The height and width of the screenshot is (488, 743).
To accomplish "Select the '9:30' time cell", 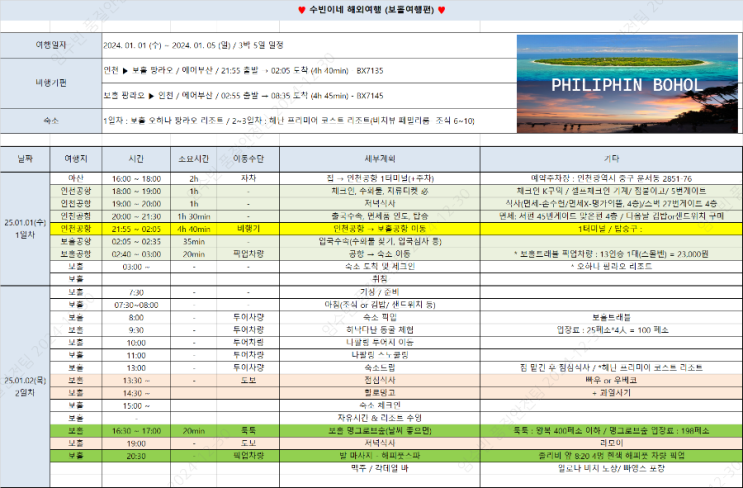I will point(136,330).
